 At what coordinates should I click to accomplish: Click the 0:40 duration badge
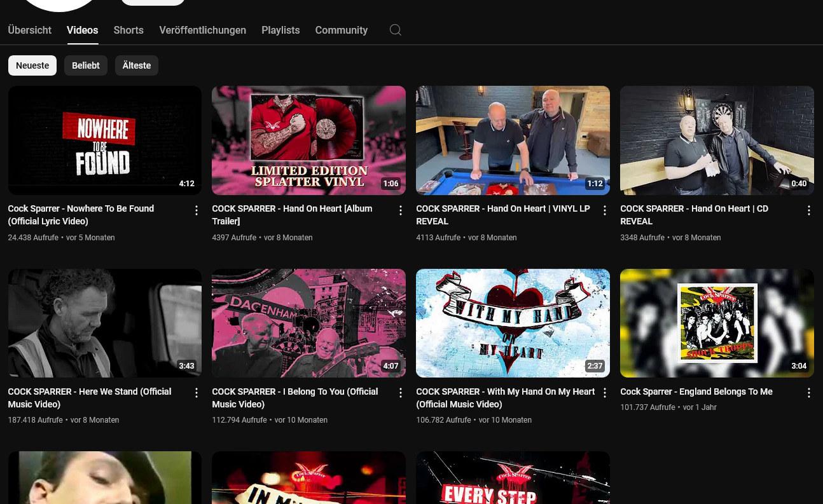pyautogui.click(x=799, y=184)
